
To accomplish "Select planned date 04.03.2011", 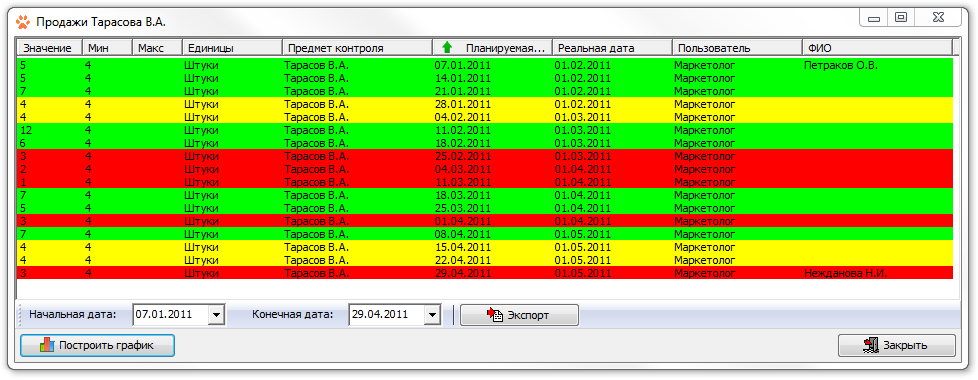I will click(x=463, y=169).
